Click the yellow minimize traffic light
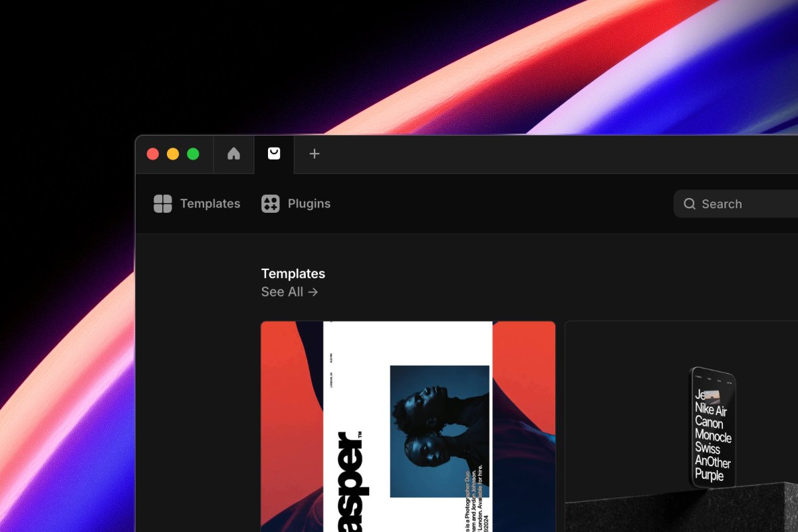This screenshot has height=532, width=798. 173,154
